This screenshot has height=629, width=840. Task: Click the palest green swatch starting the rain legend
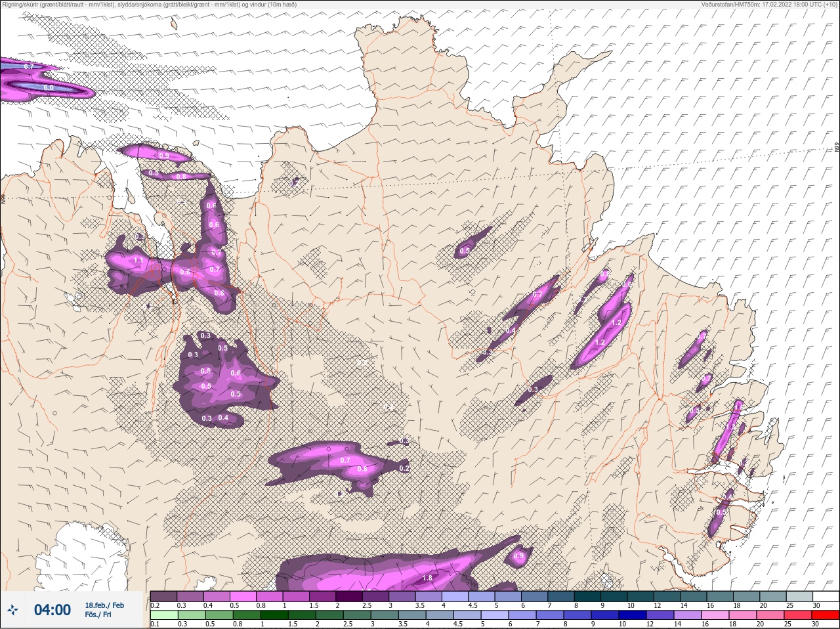point(163,616)
